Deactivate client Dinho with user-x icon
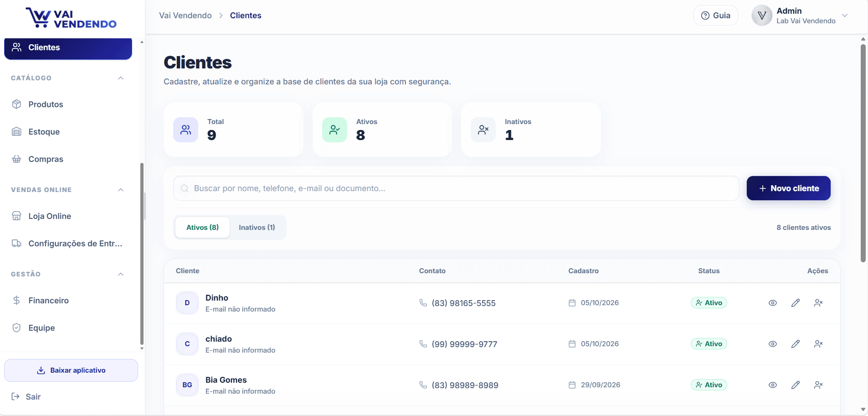Viewport: 868px width, 416px height. coord(818,303)
